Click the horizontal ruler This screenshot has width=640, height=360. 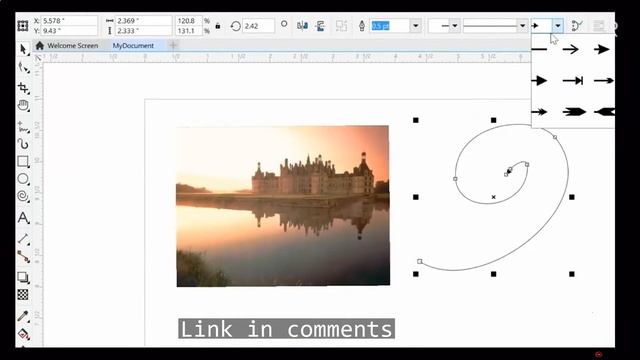287,58
